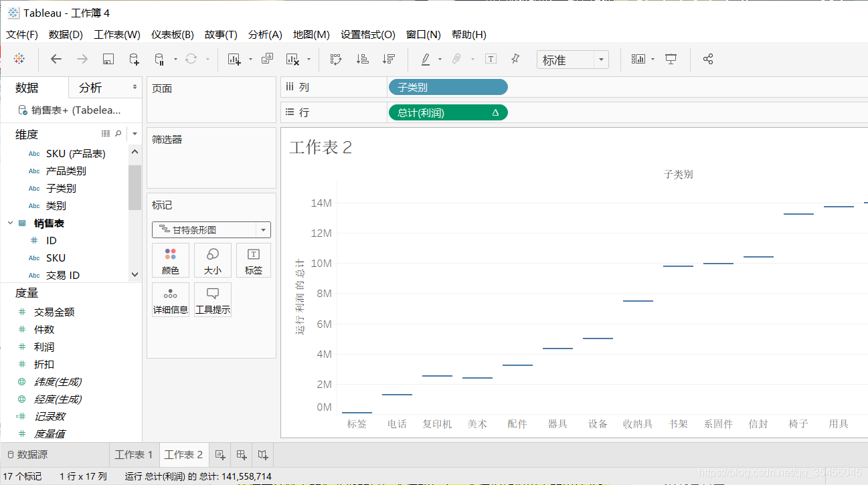Sort ascending toolbar icon
The image size is (868, 485).
[x=362, y=59]
